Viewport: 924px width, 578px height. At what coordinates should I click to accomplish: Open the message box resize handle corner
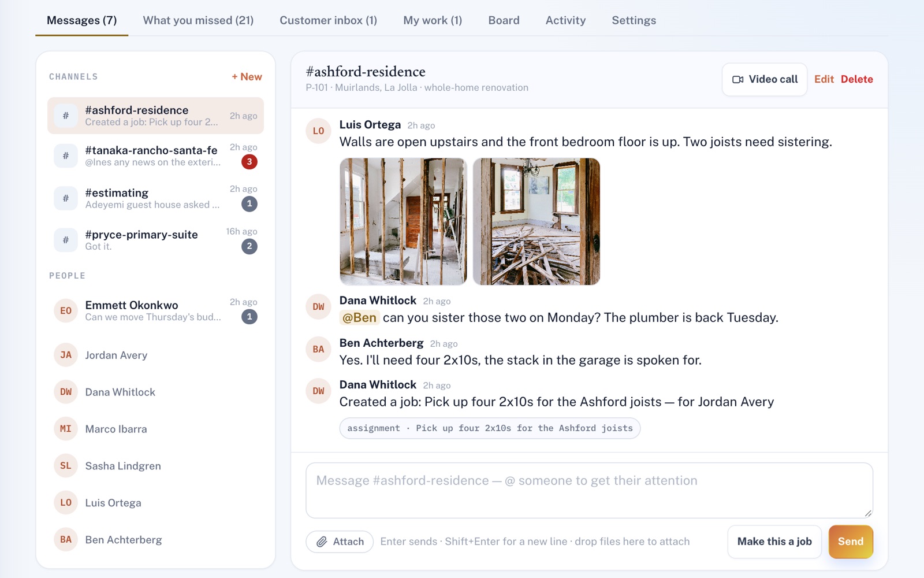[x=868, y=513]
